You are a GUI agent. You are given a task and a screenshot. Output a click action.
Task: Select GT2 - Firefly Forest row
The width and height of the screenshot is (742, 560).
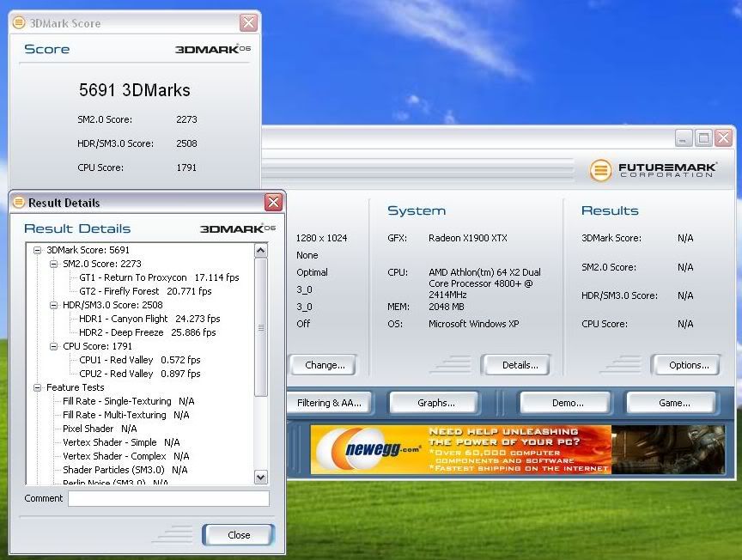coord(145,291)
